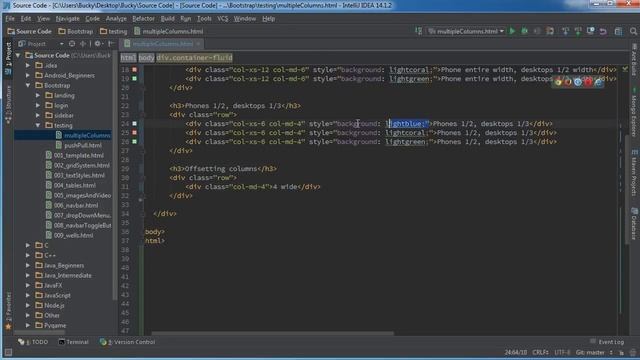
Task: Hide the Project panel with hide icon
Action: [111, 44]
